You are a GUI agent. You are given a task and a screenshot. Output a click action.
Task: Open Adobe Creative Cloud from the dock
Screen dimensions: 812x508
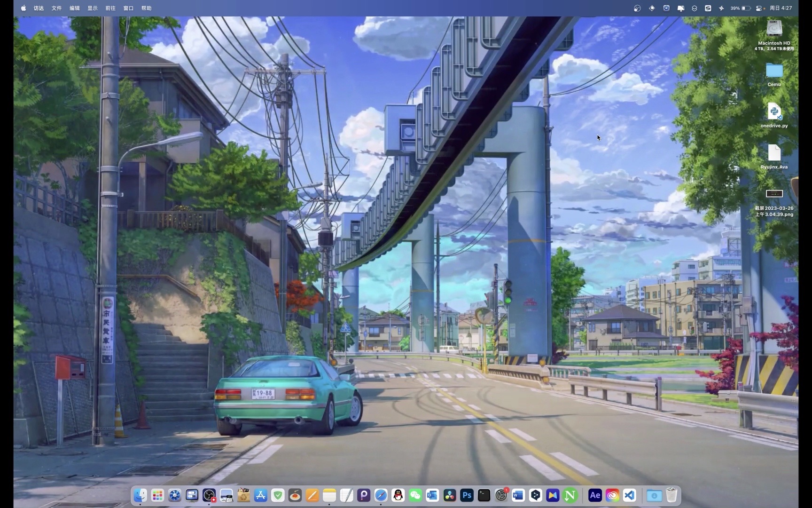coord(612,495)
